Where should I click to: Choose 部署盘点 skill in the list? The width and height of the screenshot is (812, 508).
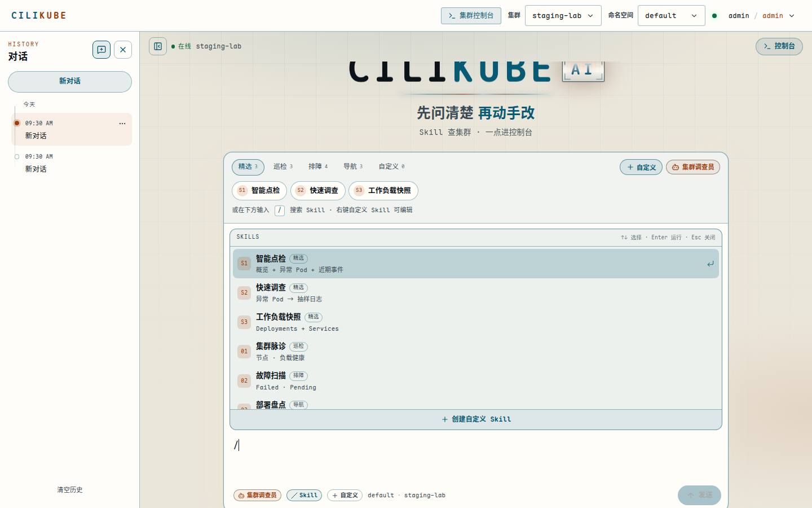tap(476, 404)
